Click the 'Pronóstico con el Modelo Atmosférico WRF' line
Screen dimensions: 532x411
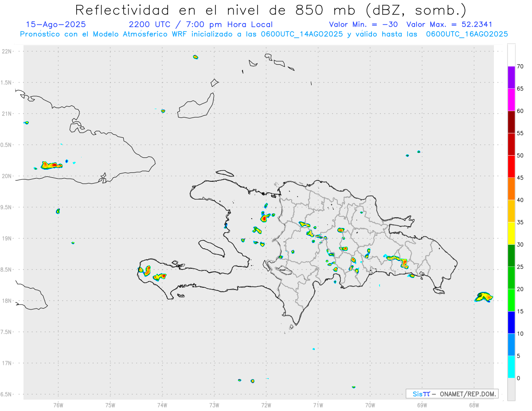[x=264, y=34]
